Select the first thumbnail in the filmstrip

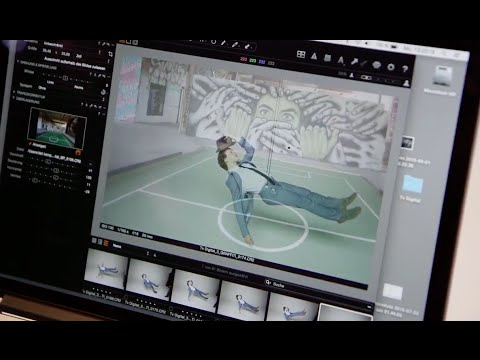(106, 269)
